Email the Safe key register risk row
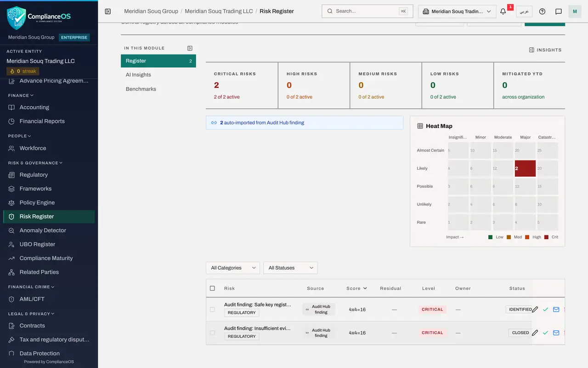The height and width of the screenshot is (368, 588). tap(556, 310)
